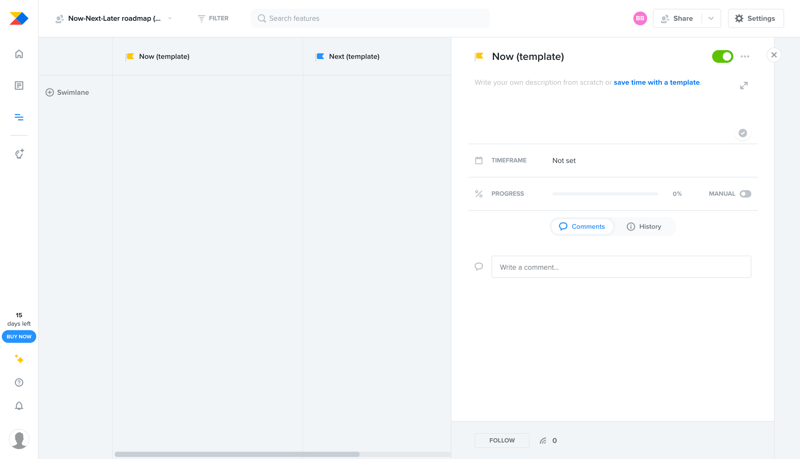Click the 0% progress value

coord(677,194)
